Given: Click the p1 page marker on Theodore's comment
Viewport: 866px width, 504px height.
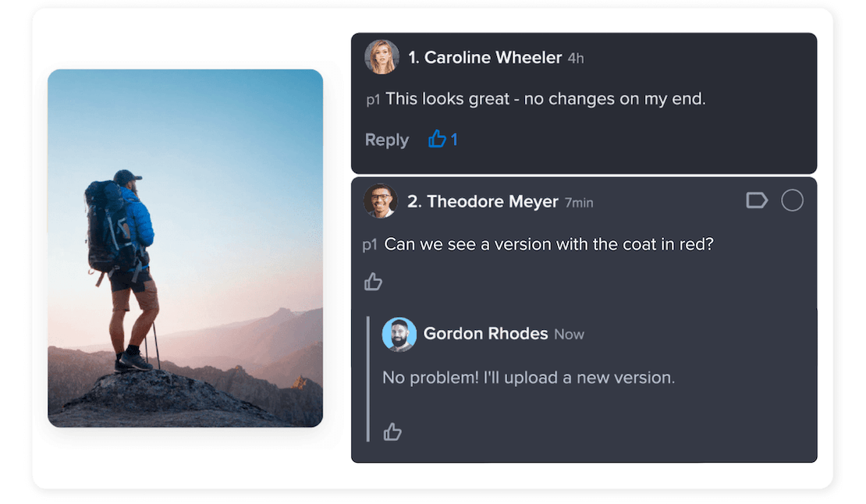Looking at the screenshot, I should pos(370,244).
